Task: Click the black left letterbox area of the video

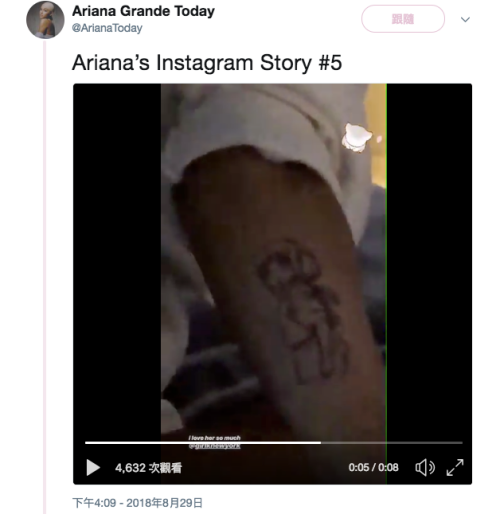Action: (117, 260)
